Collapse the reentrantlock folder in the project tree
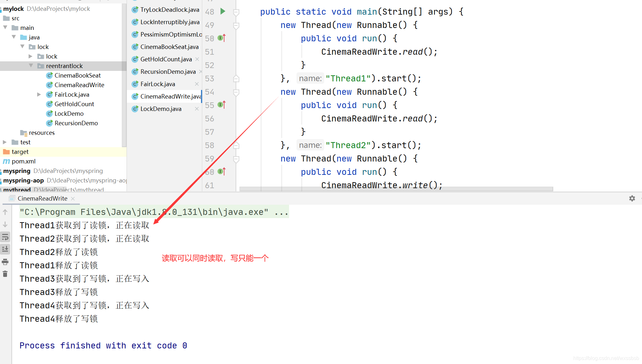Screen dimensions: 642x364 point(31,66)
